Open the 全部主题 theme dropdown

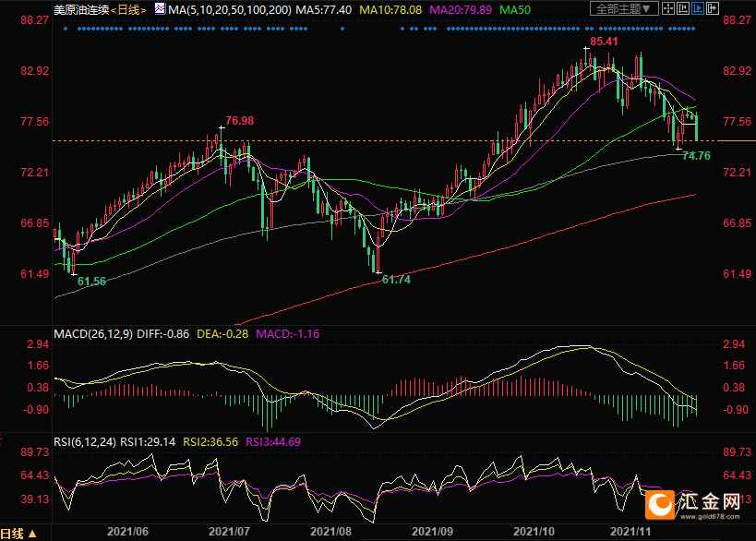[624, 8]
